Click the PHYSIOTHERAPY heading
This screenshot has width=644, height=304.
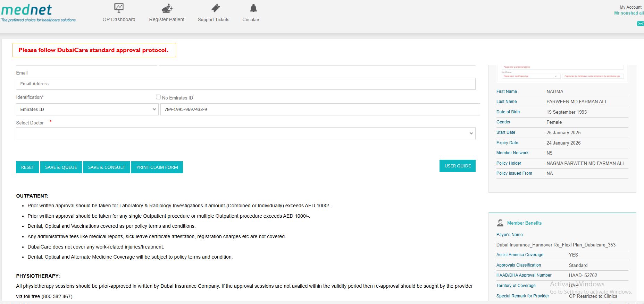click(38, 276)
